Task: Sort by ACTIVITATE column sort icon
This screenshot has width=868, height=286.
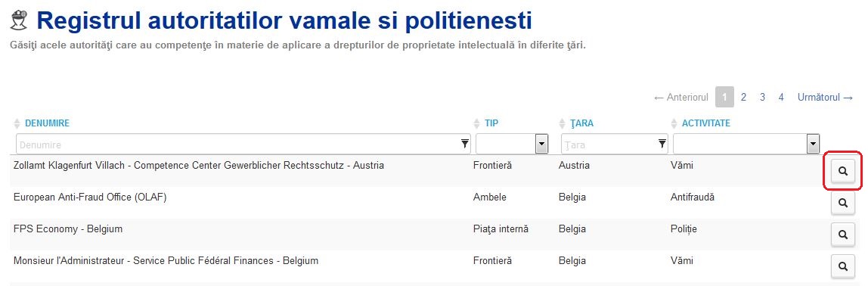Action: [x=674, y=123]
